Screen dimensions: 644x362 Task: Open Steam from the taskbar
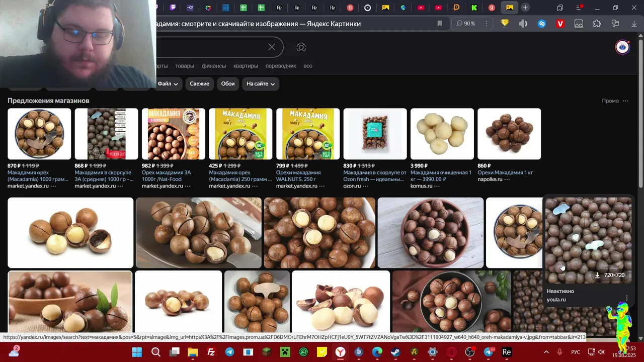396,352
